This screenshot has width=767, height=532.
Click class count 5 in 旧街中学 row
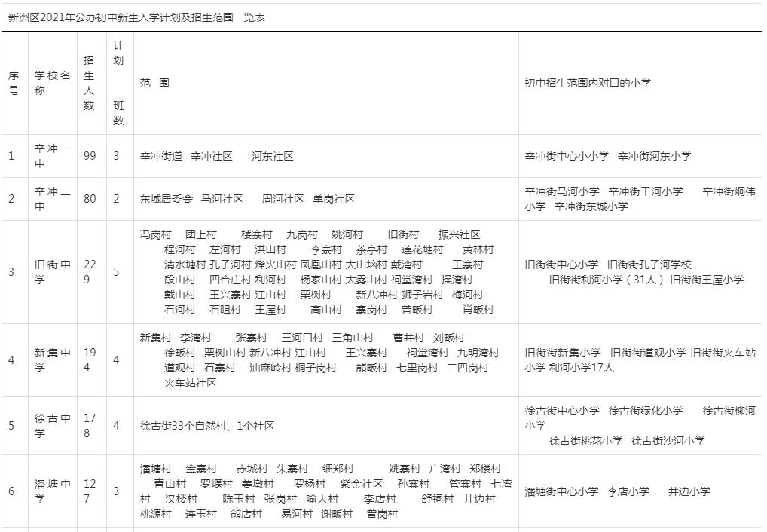pos(116,272)
